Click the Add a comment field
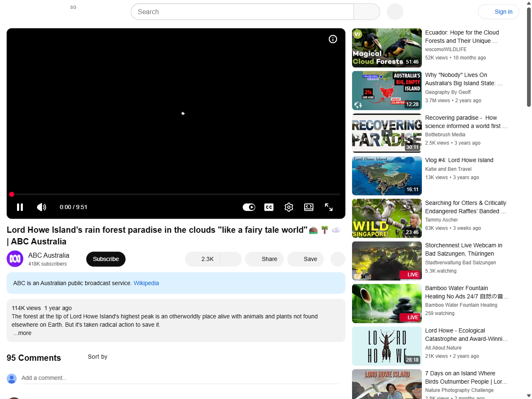This screenshot has width=532, height=399. pyautogui.click(x=180, y=378)
